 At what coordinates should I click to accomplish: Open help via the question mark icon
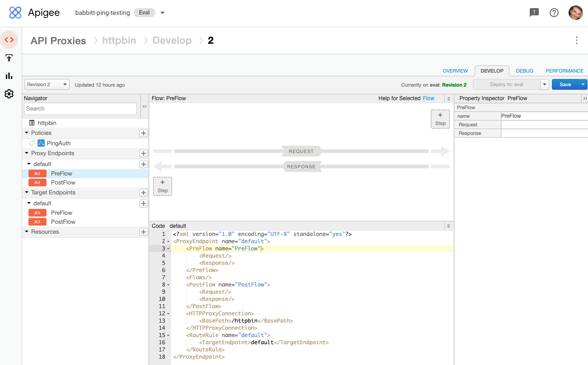tap(554, 13)
